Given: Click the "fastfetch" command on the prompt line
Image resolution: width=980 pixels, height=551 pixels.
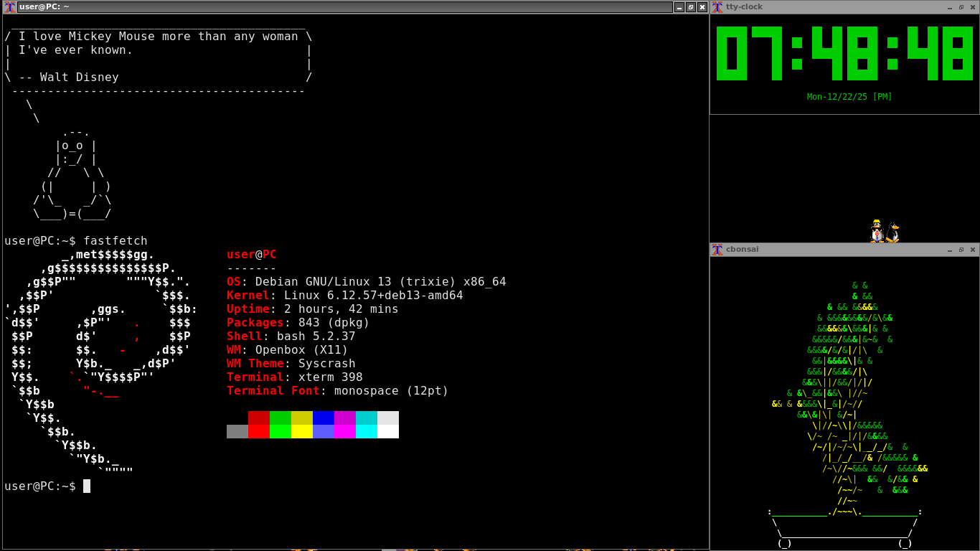Looking at the screenshot, I should [x=116, y=241].
